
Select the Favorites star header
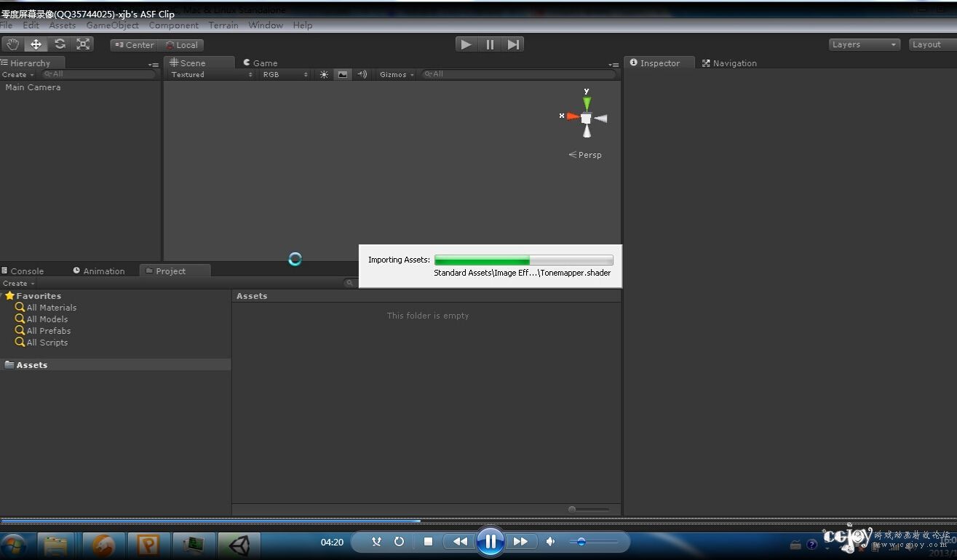(33, 296)
